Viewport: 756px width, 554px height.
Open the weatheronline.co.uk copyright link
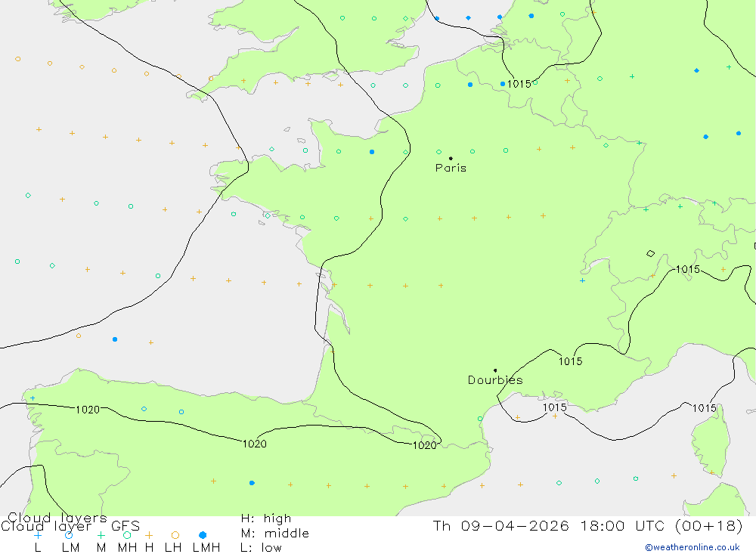[x=692, y=547]
